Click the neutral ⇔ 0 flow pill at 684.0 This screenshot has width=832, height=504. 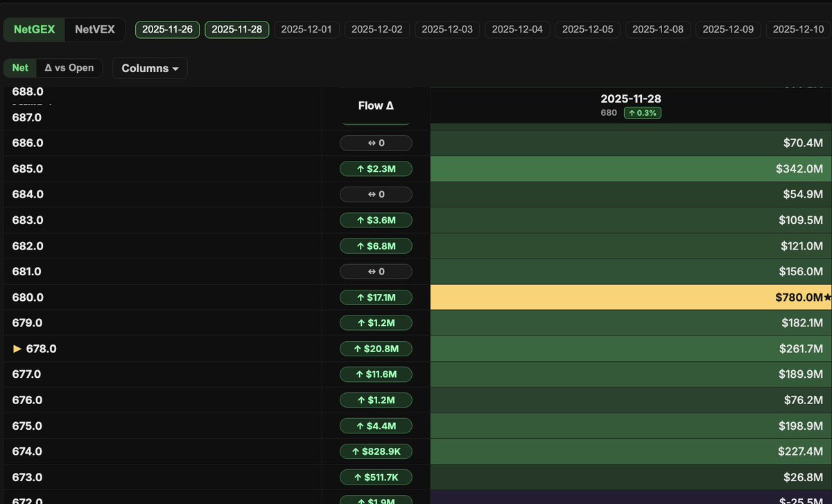(375, 194)
